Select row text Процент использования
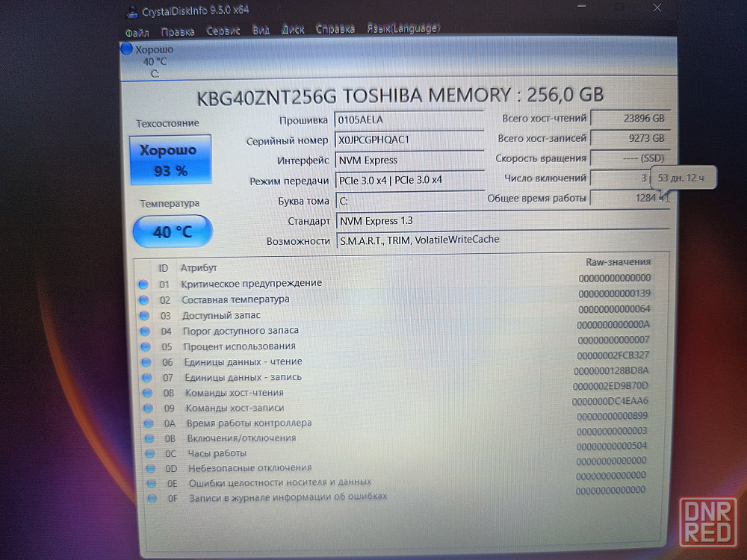The image size is (747, 560). pyautogui.click(x=240, y=346)
